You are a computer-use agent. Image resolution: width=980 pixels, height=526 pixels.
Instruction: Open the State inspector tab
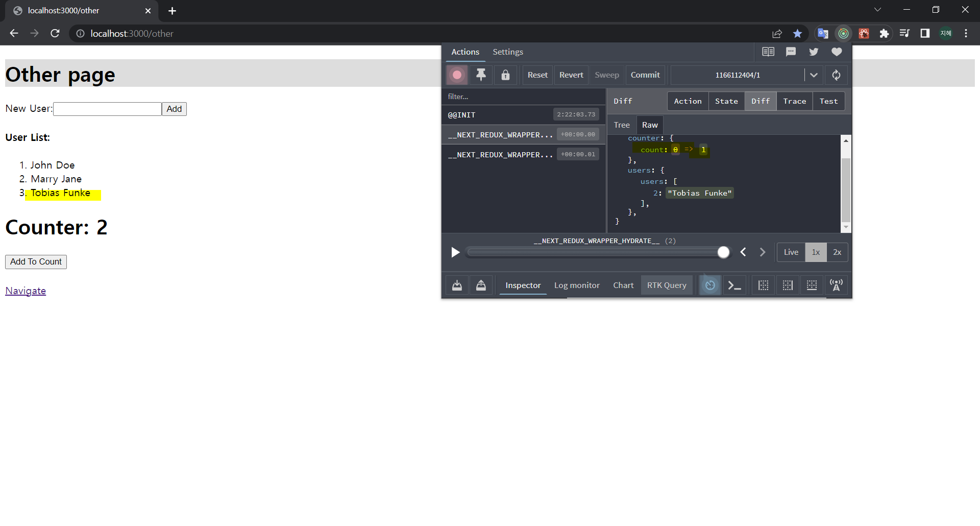click(726, 101)
